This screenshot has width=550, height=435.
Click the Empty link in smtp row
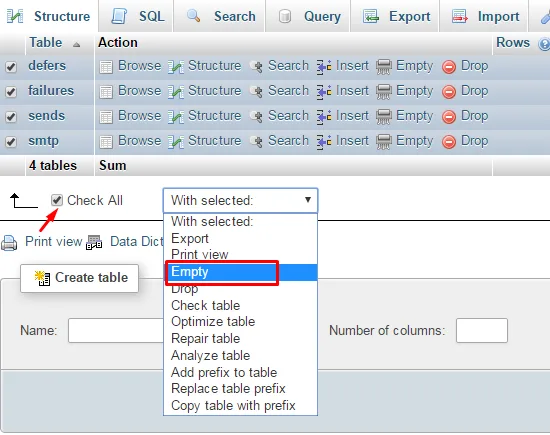click(x=415, y=141)
